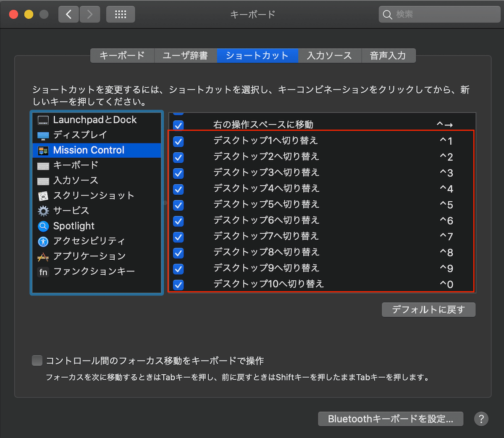Click the ディスプレイ monitor icon
Image resolution: width=504 pixels, height=438 pixels.
pyautogui.click(x=43, y=136)
